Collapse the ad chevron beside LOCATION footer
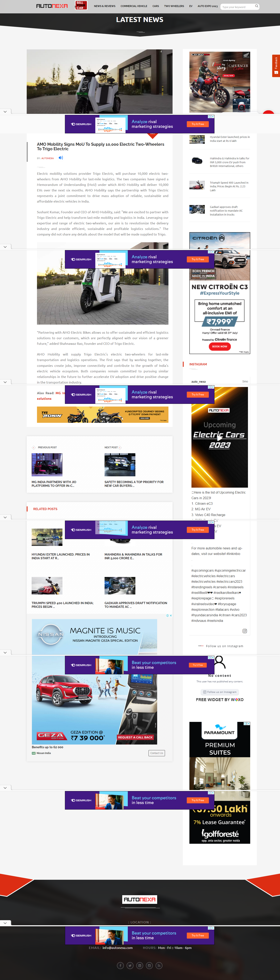 [5, 923]
